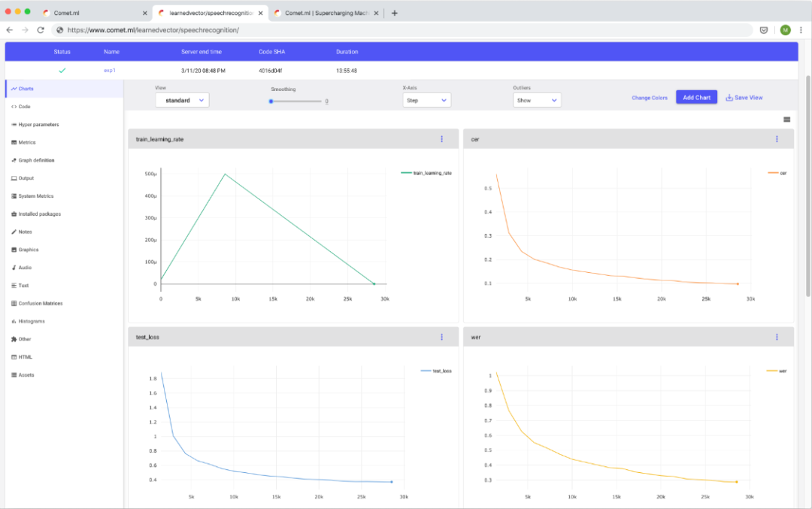Click the Status column header

(62, 52)
